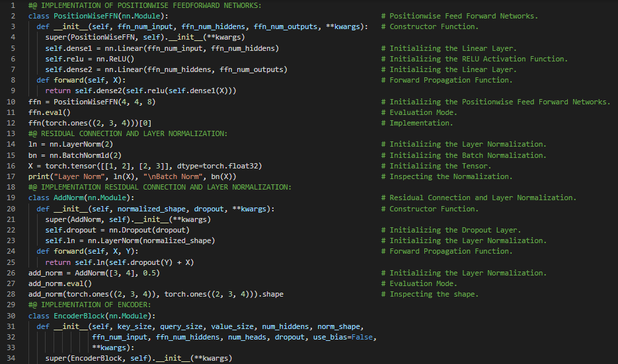
Task: Click line number 19 in the gutter
Action: [13, 198]
